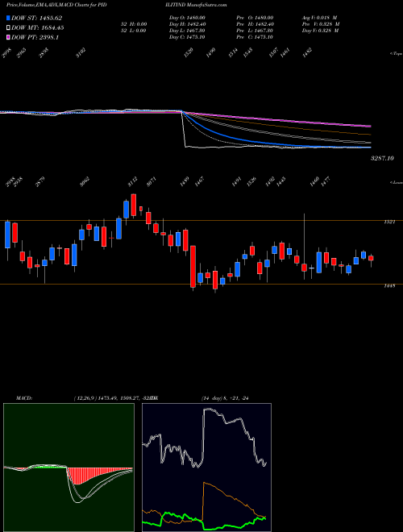Image resolution: width=403 pixels, height=532 pixels.
Task: Click the ADX indicator chart panel
Action: (206, 468)
